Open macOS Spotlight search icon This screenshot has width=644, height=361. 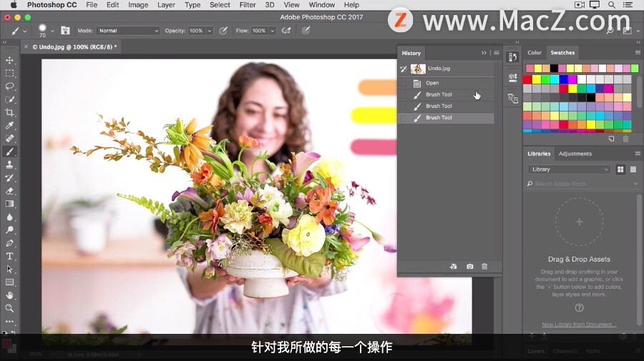pyautogui.click(x=612, y=5)
